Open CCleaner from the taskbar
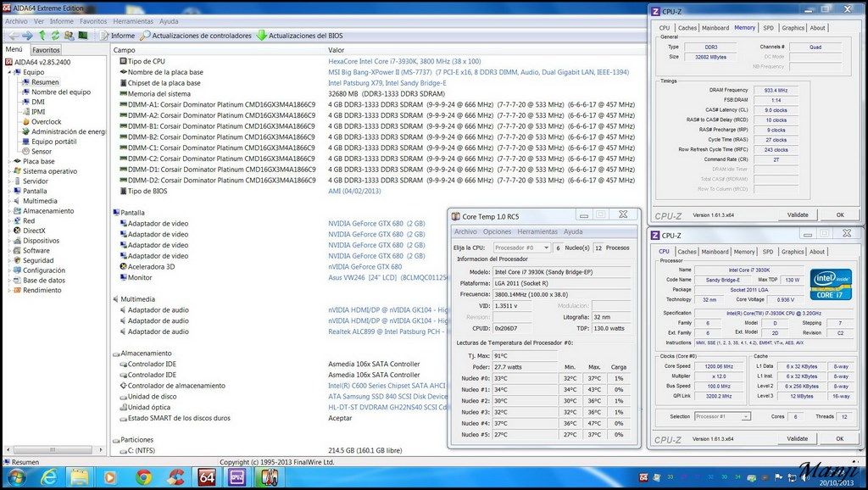The image size is (868, 490). pyautogui.click(x=175, y=477)
